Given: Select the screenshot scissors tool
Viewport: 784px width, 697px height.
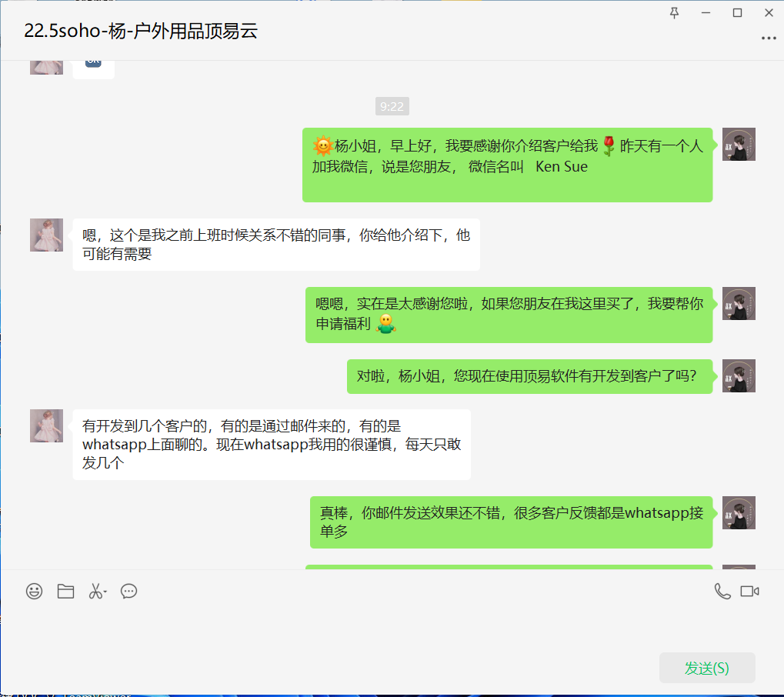Looking at the screenshot, I should coord(95,591).
